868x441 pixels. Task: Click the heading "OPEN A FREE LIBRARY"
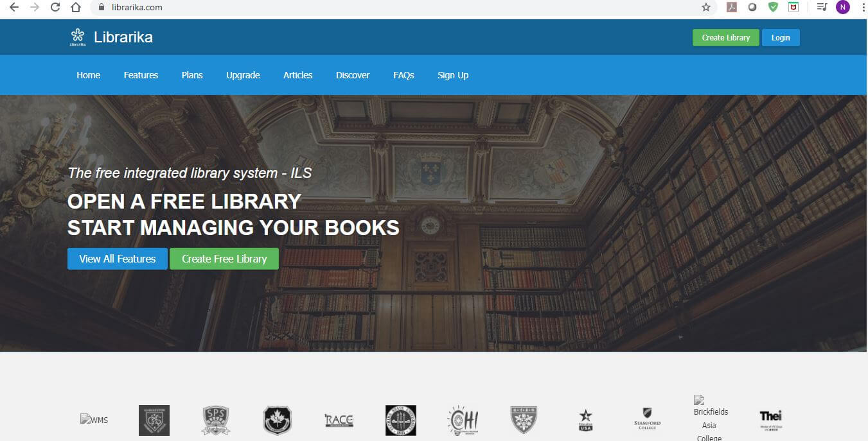pos(184,201)
